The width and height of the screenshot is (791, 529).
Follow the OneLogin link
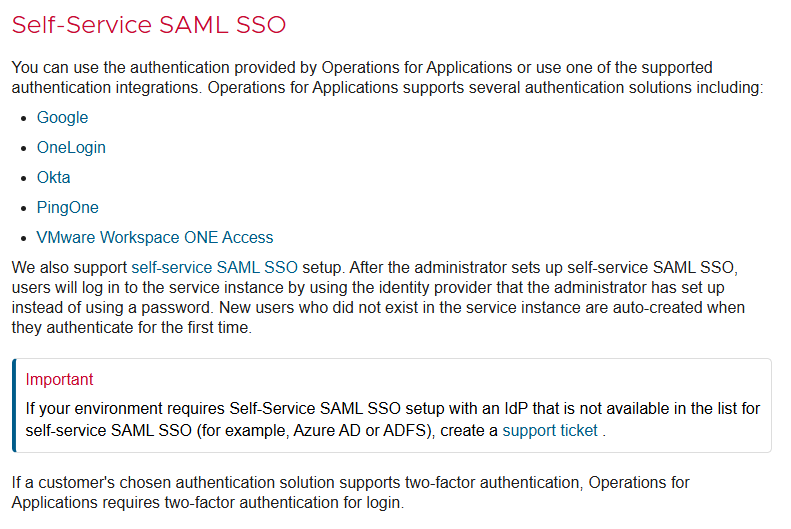[71, 148]
